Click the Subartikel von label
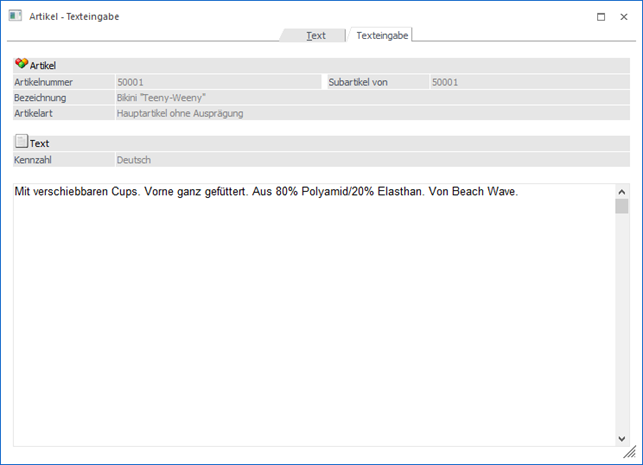 357,82
